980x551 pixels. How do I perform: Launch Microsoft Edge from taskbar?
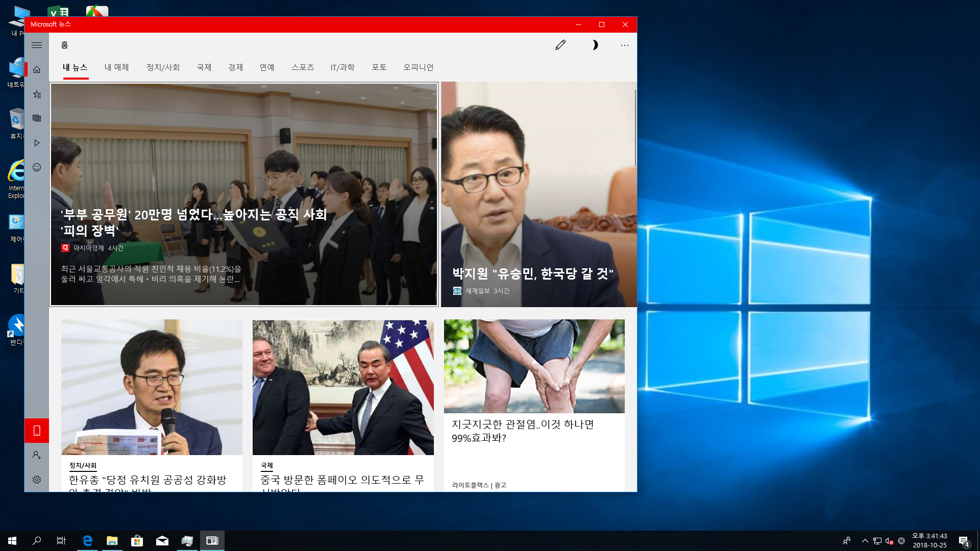click(x=87, y=541)
